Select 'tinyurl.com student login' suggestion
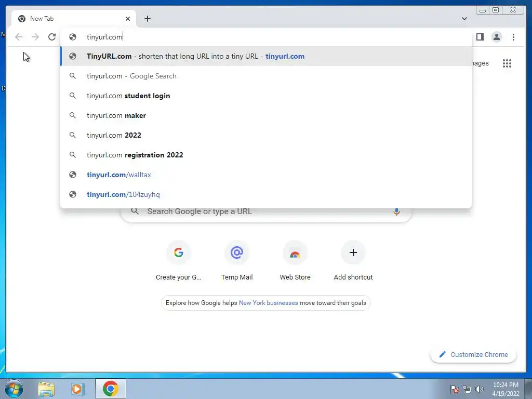 tap(266, 96)
